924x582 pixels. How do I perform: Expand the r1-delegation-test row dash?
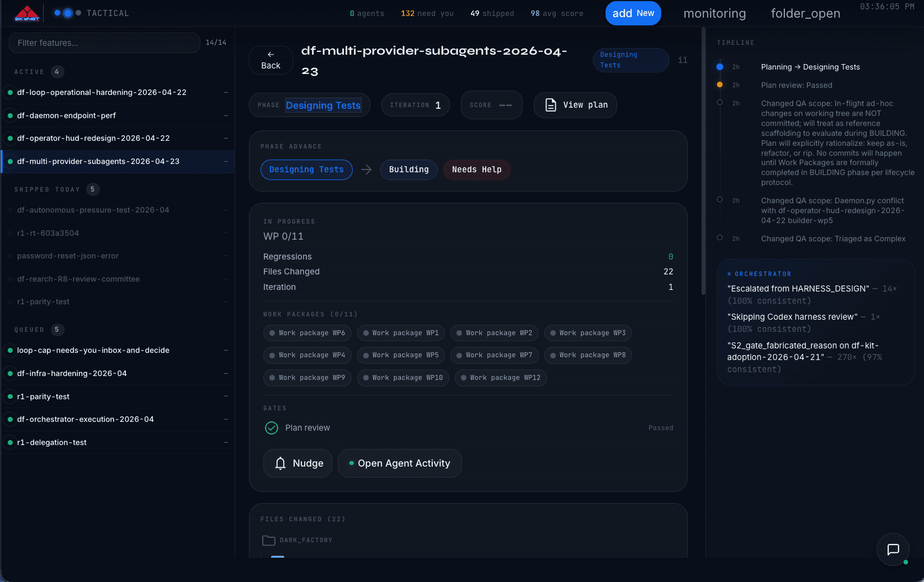[226, 442]
